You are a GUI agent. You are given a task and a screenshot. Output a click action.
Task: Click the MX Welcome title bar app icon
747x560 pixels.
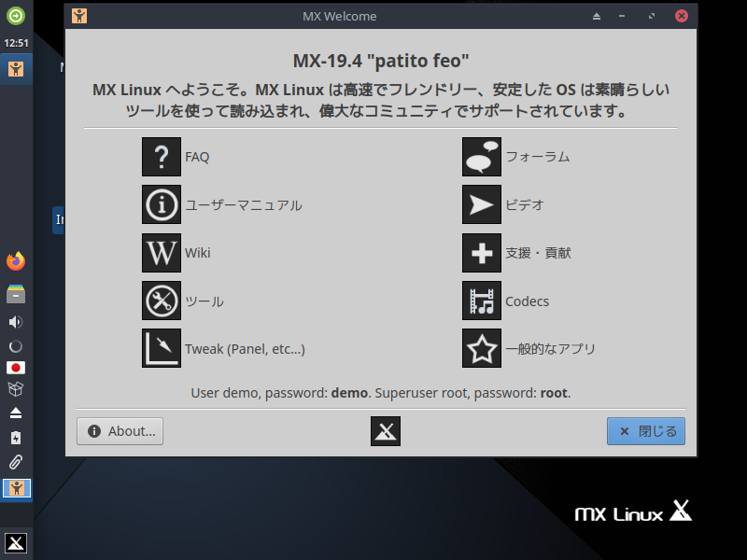point(79,16)
